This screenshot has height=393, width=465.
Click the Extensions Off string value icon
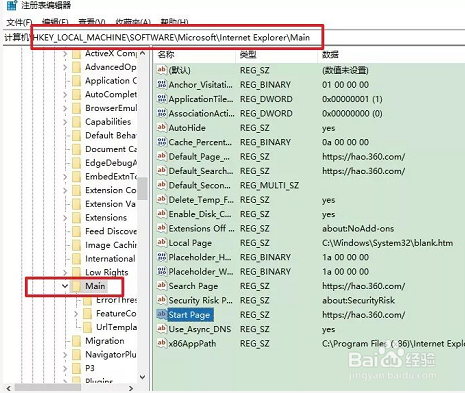(162, 228)
